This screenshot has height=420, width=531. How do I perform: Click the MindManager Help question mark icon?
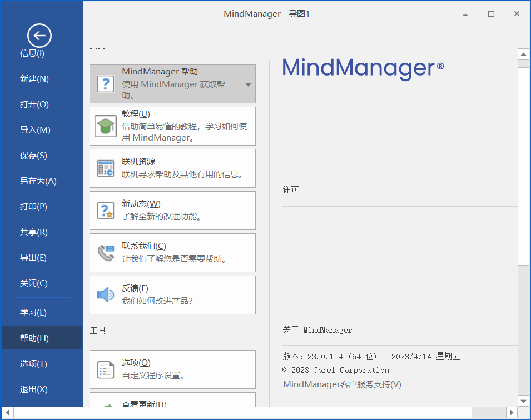pyautogui.click(x=106, y=83)
